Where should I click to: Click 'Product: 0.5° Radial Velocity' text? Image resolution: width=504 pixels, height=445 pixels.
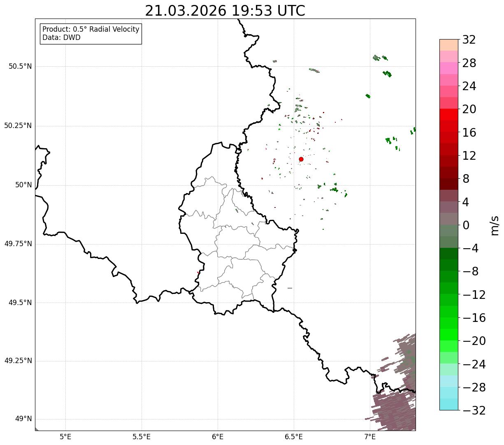(x=91, y=30)
